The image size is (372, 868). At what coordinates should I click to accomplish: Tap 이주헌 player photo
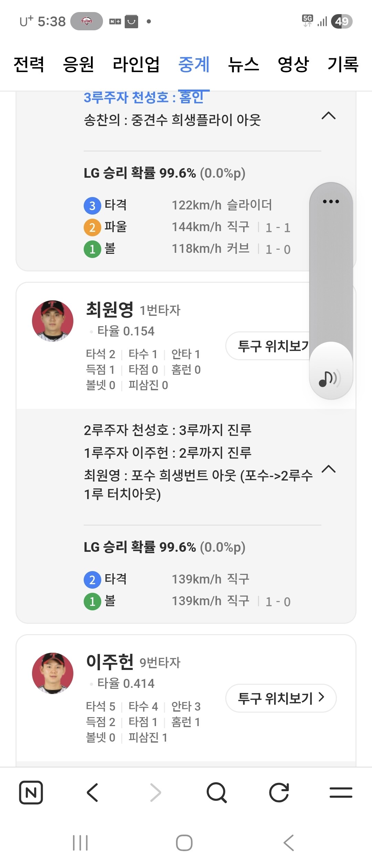point(53,673)
